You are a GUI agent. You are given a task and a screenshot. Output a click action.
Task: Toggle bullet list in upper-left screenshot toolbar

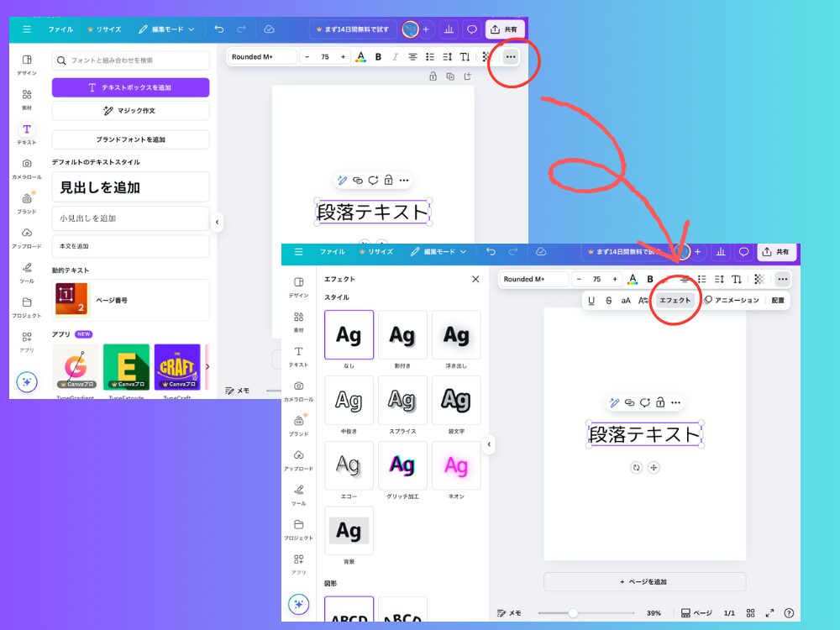[x=429, y=57]
